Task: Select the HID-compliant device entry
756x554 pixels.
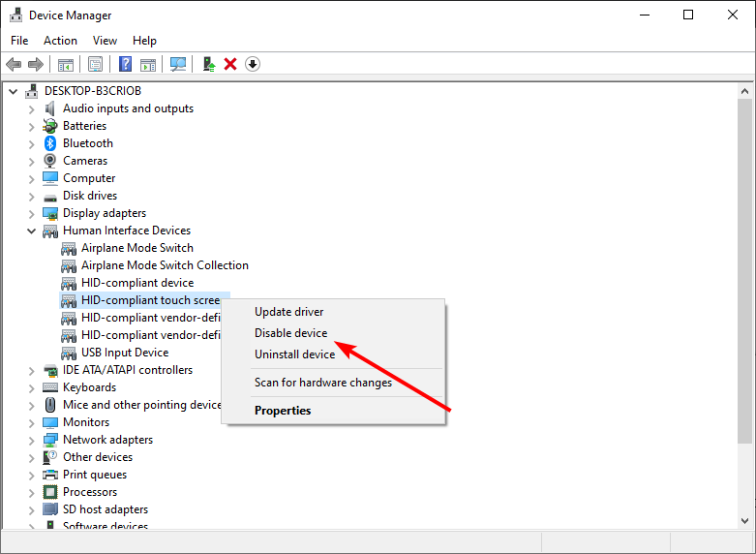Action: coord(137,283)
